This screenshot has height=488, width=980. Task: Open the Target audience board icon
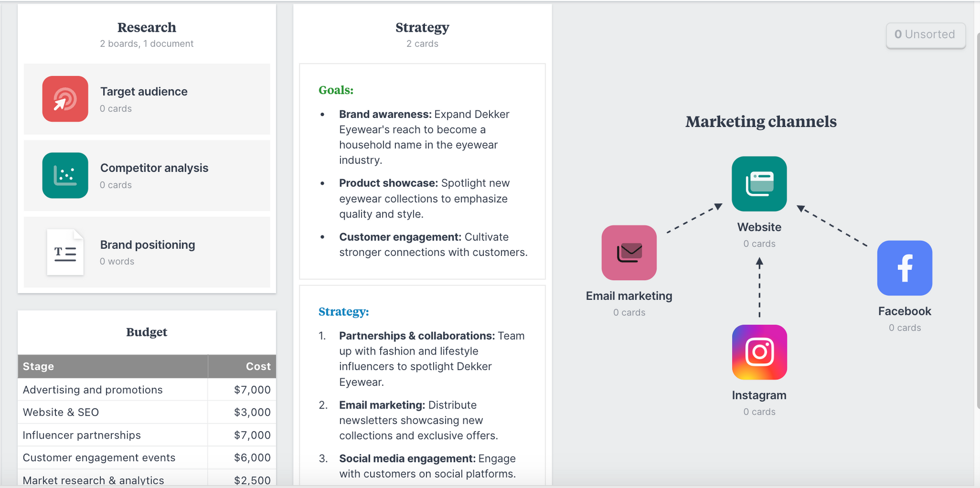click(65, 99)
